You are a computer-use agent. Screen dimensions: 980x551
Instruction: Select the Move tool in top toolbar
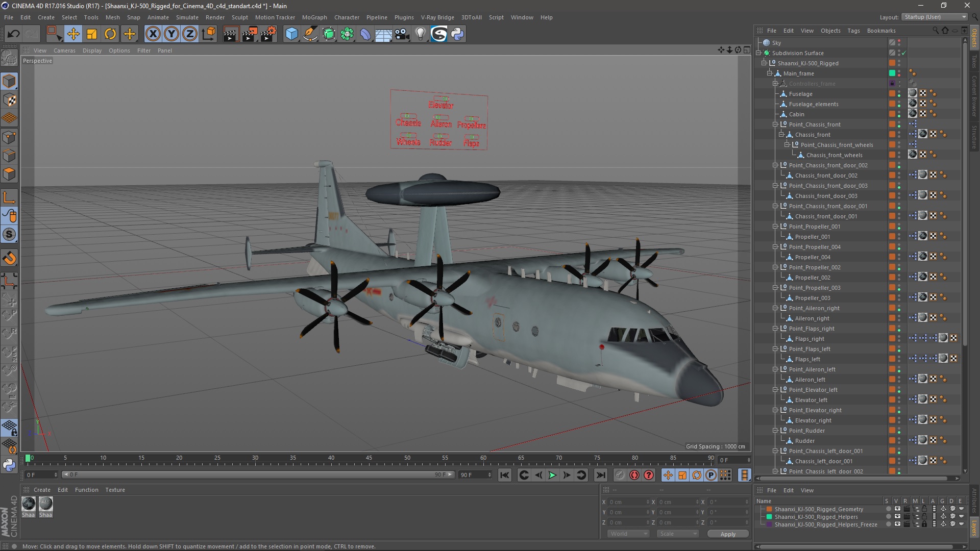point(73,34)
